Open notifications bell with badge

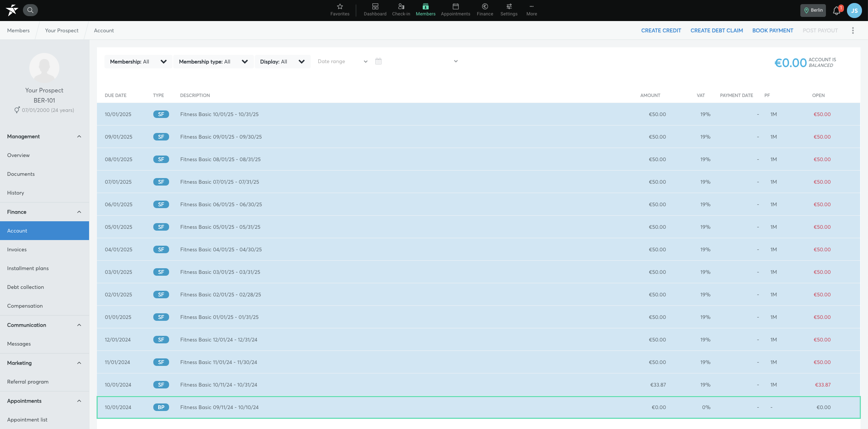coord(836,11)
